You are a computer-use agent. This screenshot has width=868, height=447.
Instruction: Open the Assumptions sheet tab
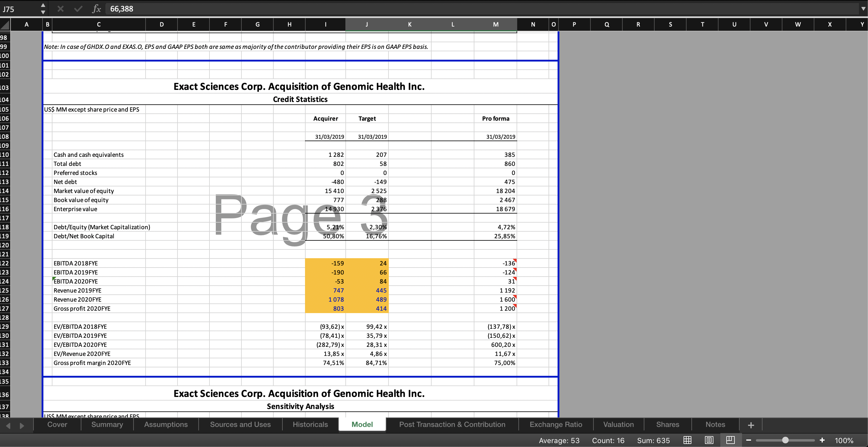166,424
